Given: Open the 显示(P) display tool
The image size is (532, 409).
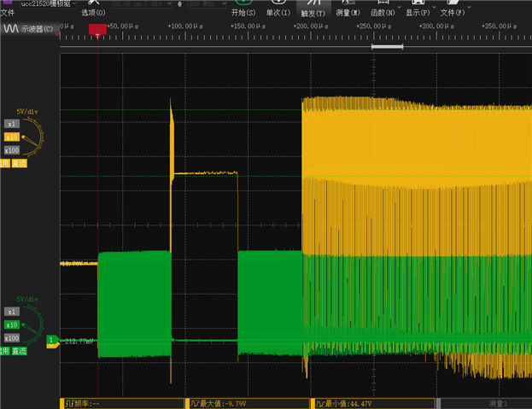Looking at the screenshot, I should [418, 9].
